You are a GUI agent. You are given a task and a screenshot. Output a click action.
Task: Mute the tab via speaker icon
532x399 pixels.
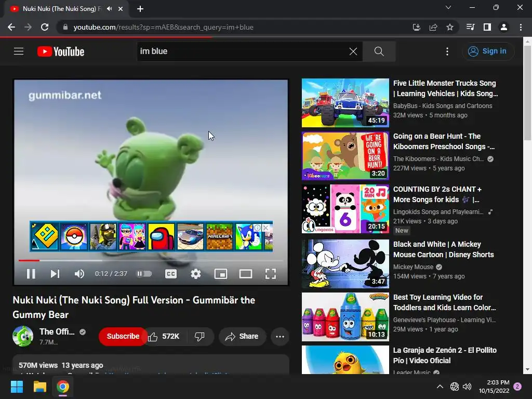109,9
